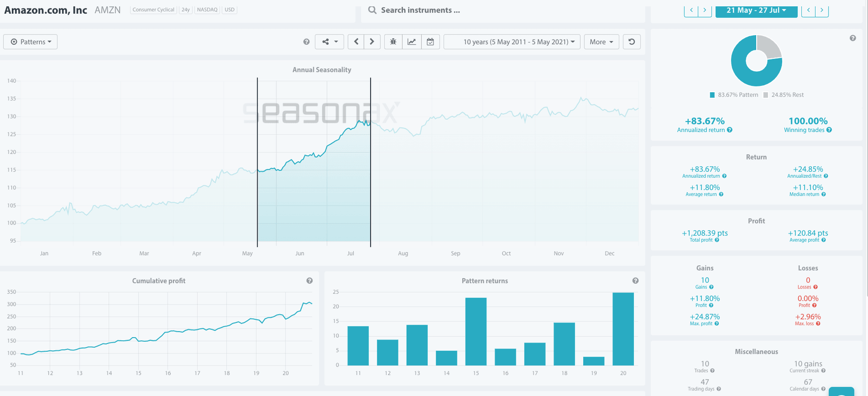Image resolution: width=868 pixels, height=396 pixels.
Task: Open the share dropdown menu
Action: (329, 42)
